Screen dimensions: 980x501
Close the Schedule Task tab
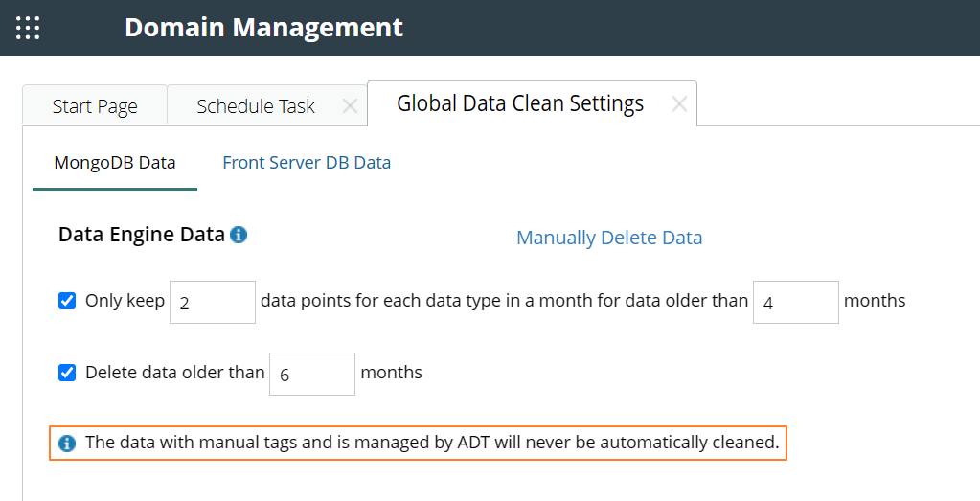point(350,106)
